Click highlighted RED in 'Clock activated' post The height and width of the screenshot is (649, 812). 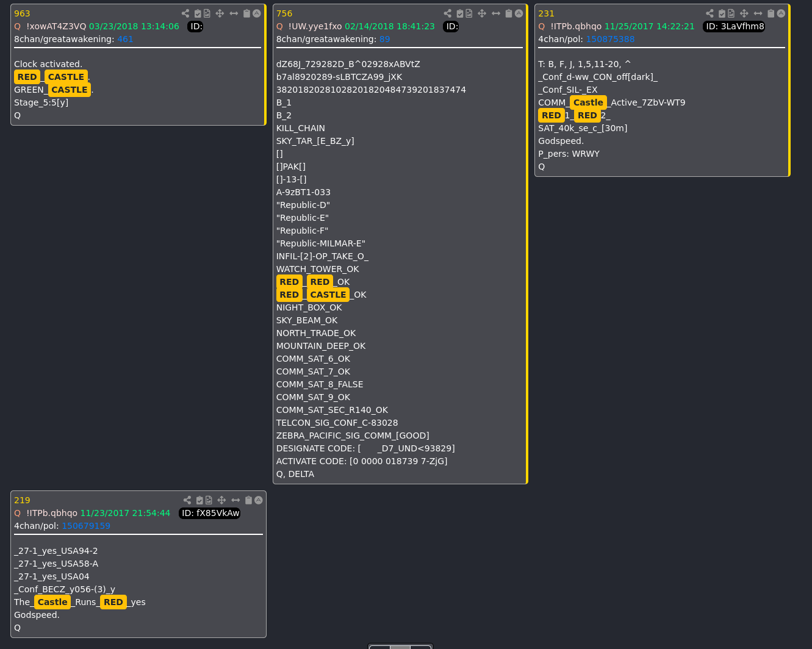pyautogui.click(x=27, y=77)
